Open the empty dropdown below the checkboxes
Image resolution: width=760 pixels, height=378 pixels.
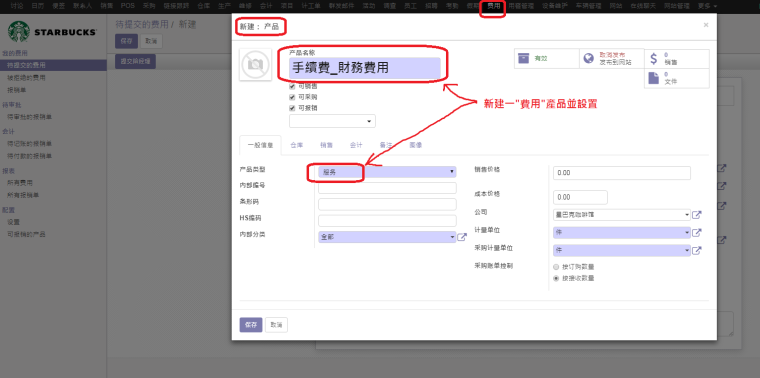pos(332,121)
